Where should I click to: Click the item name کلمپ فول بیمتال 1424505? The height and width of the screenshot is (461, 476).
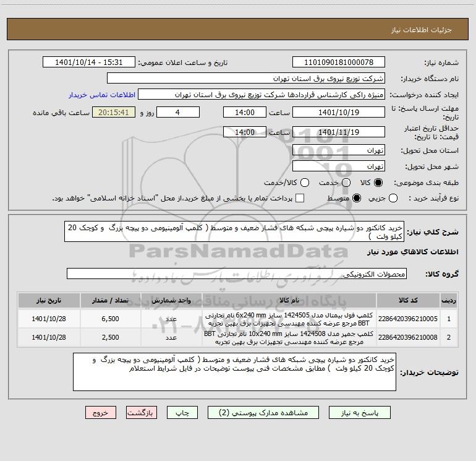[289, 319]
